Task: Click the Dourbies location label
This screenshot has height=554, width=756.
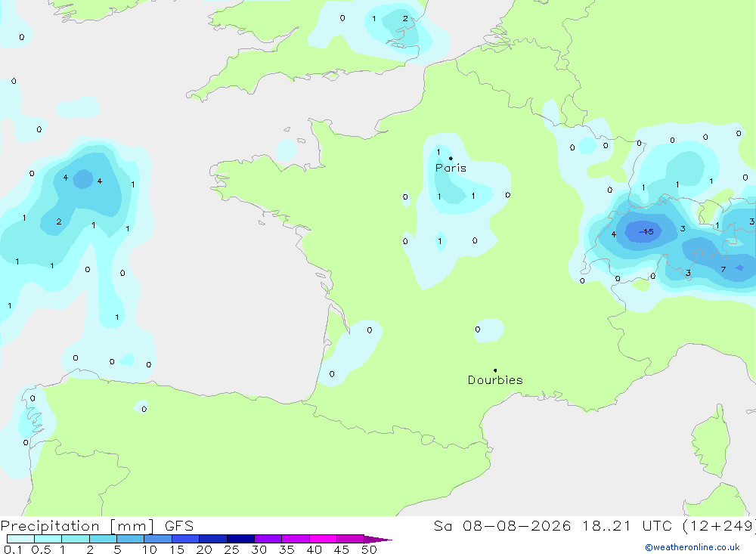Action: pos(495,380)
